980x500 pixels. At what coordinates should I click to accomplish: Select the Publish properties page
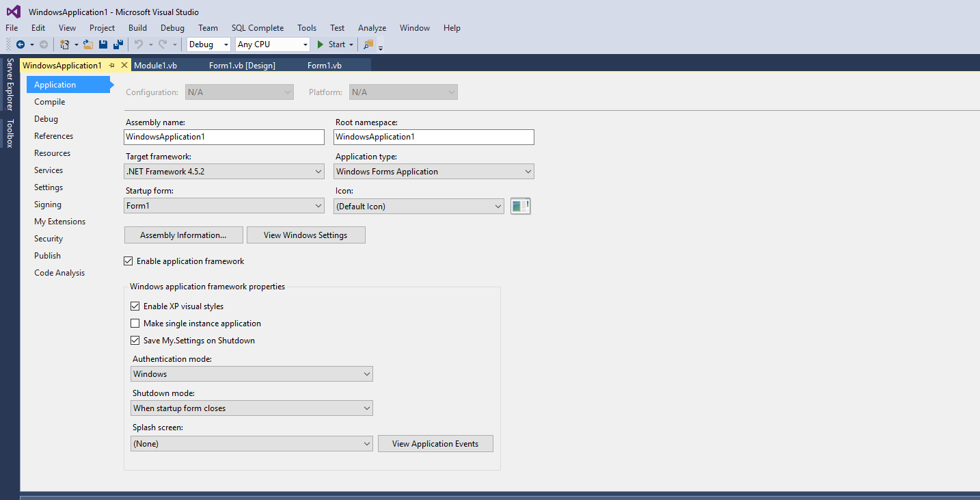[48, 256]
